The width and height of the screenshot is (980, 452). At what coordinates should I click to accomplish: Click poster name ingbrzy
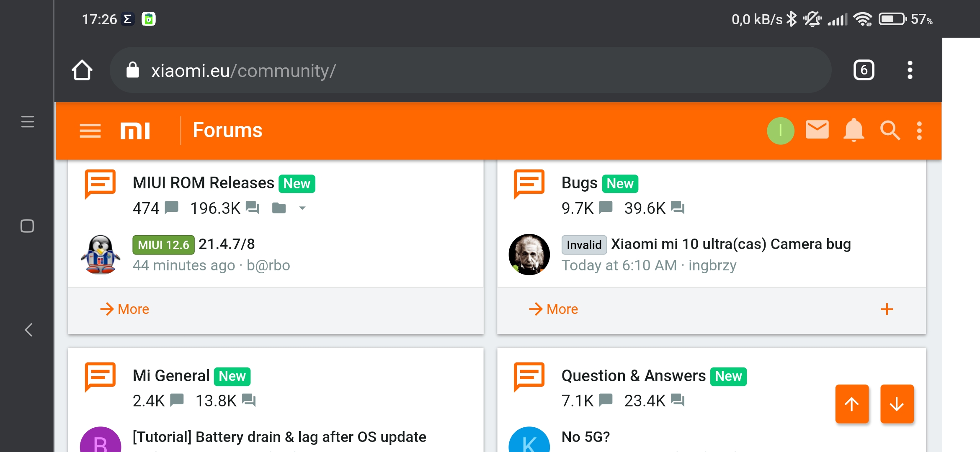712,265
